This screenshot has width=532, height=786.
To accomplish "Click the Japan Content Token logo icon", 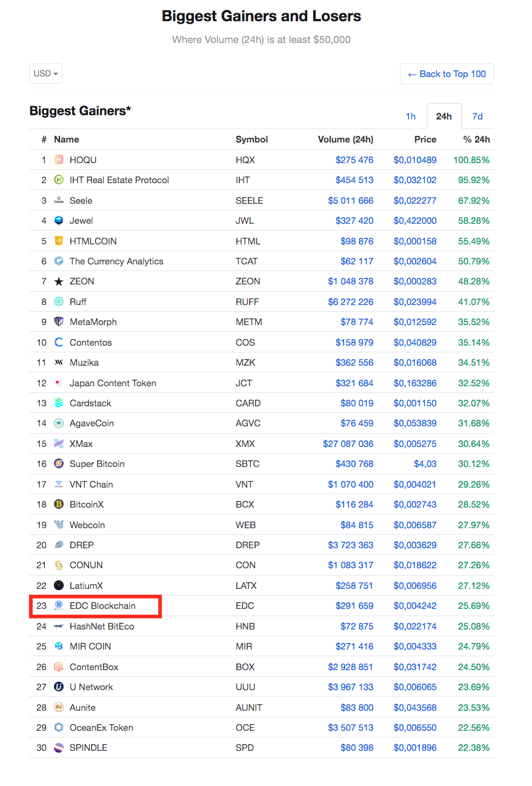I will click(x=59, y=383).
